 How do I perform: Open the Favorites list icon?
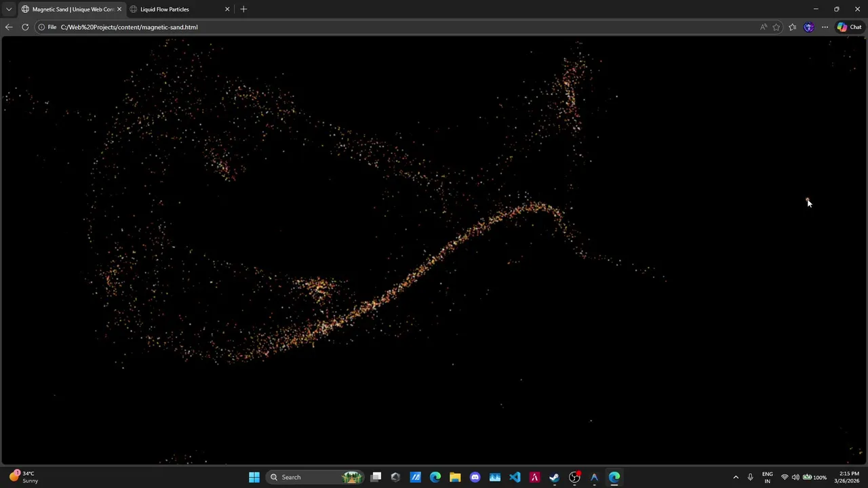[x=793, y=27]
